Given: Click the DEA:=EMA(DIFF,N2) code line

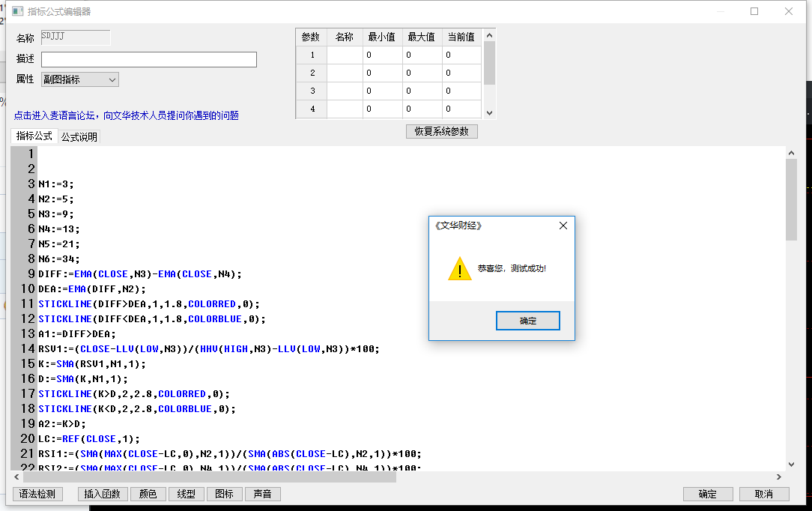Looking at the screenshot, I should [92, 289].
